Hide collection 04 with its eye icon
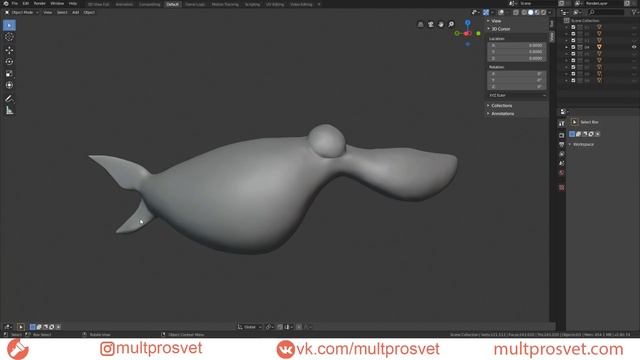Viewport: 640px width, 360px height. click(x=634, y=47)
